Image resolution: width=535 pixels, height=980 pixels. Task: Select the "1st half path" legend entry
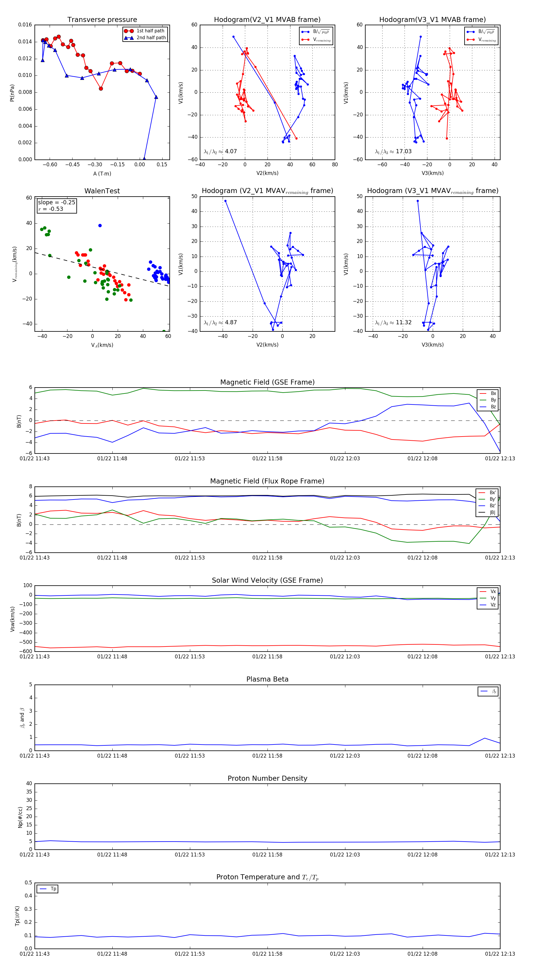click(145, 31)
